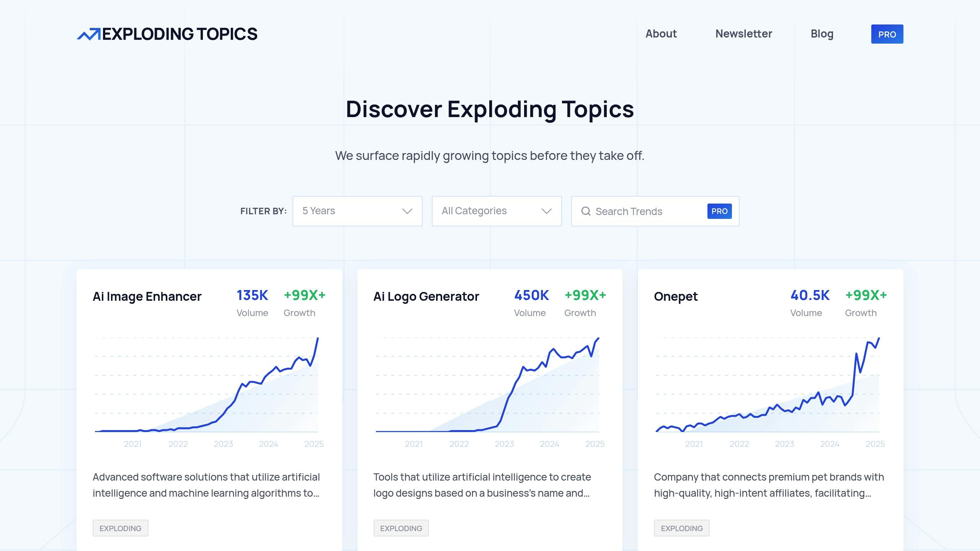Open the Ai Image Enhancer topic title
Image resolution: width=980 pixels, height=551 pixels.
point(147,297)
